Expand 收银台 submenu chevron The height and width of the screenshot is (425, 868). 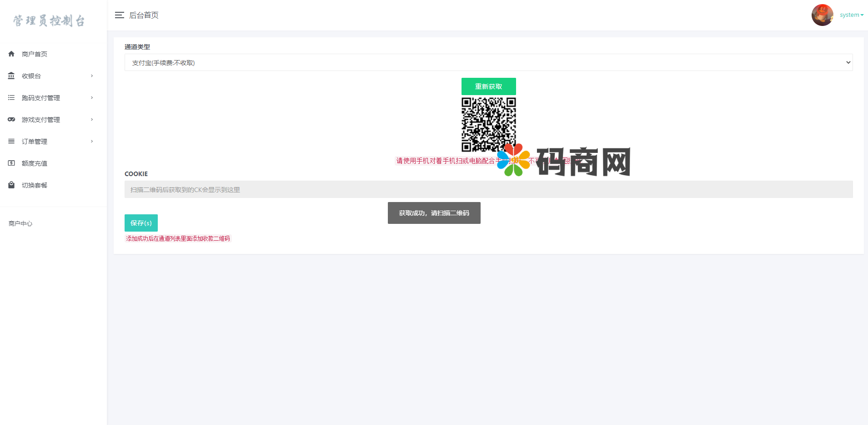point(92,76)
